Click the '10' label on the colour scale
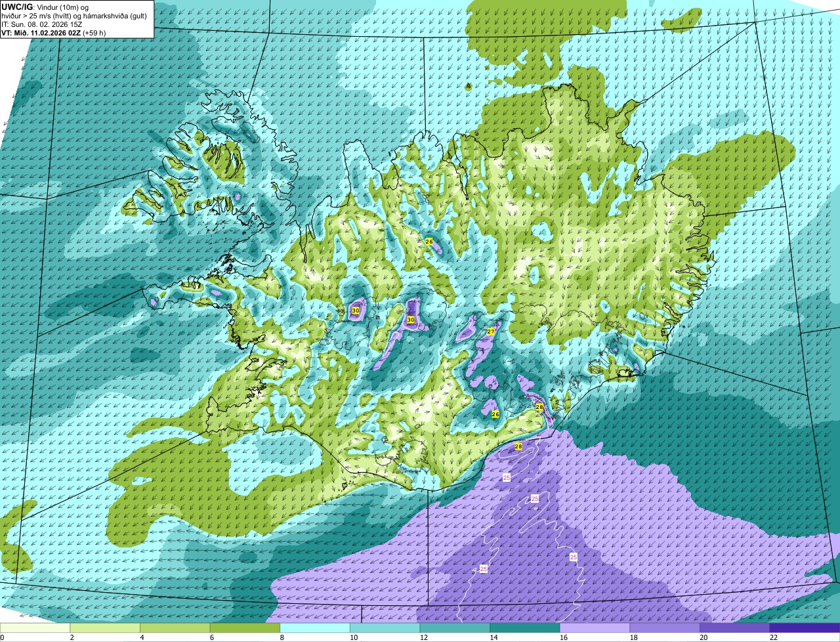 [x=354, y=637]
